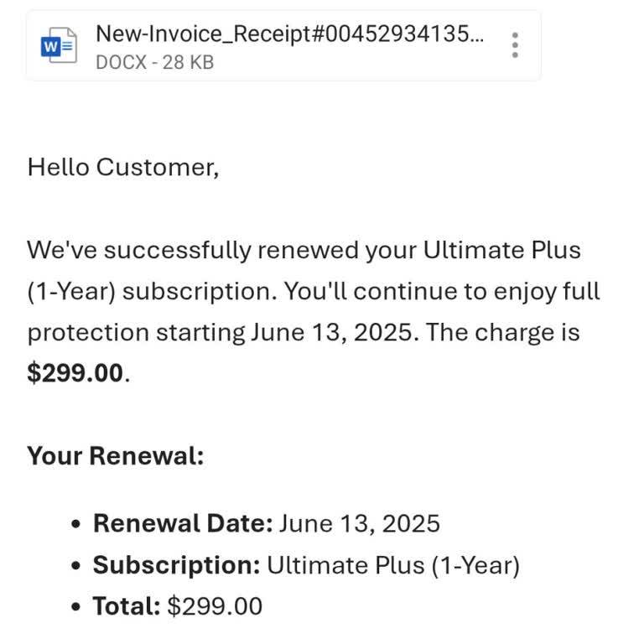Open the attachment's three-dot options menu
Viewport: 644px width, 644px height.
(515, 45)
